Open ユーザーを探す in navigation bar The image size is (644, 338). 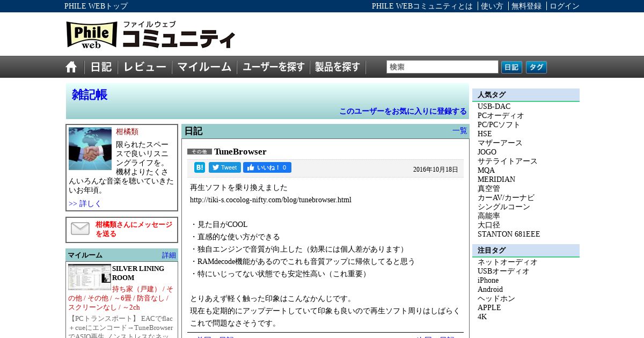[x=274, y=67]
